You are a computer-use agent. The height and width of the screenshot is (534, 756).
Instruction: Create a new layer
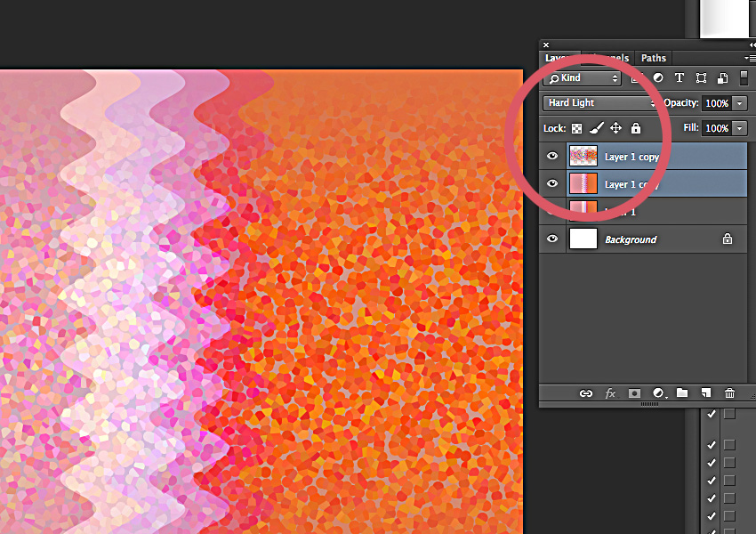click(x=705, y=392)
